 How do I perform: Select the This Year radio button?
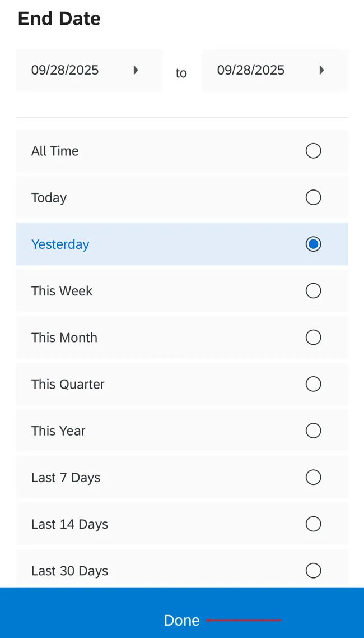tap(313, 431)
